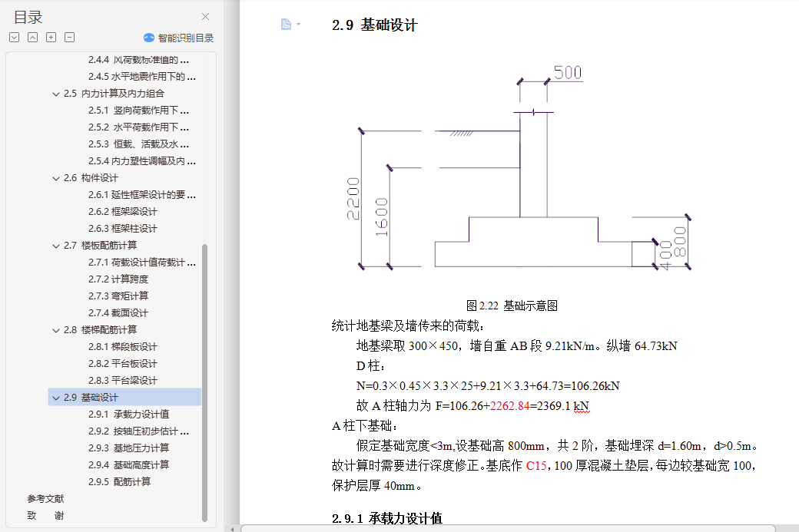Click the horizontal scrollbar at document bottom
This screenshot has height=532, width=799.
[508, 528]
